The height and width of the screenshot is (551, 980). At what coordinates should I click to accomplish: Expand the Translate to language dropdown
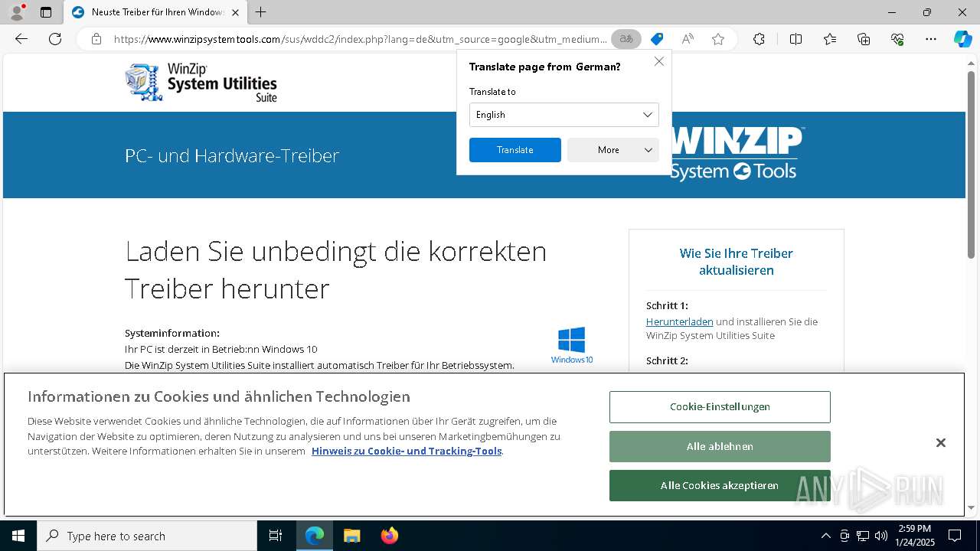click(x=564, y=115)
